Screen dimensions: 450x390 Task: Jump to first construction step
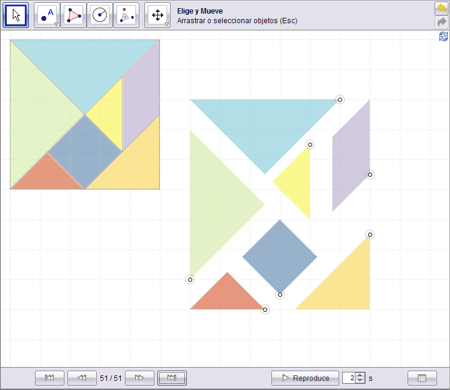49,378
